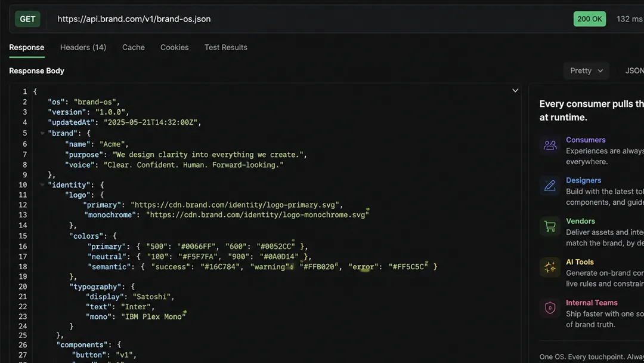Click the "#16C784" success color value
644x363 pixels.
[x=220, y=266]
